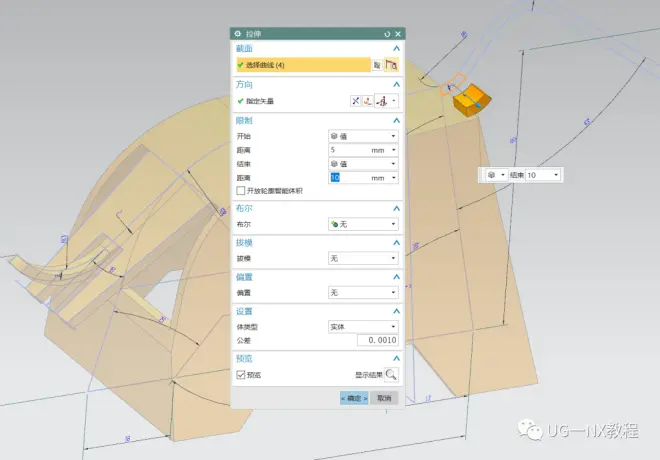Screen dimensions: 660x460
Task: Open the 布尔 boolean dropdown
Action: pos(363,224)
